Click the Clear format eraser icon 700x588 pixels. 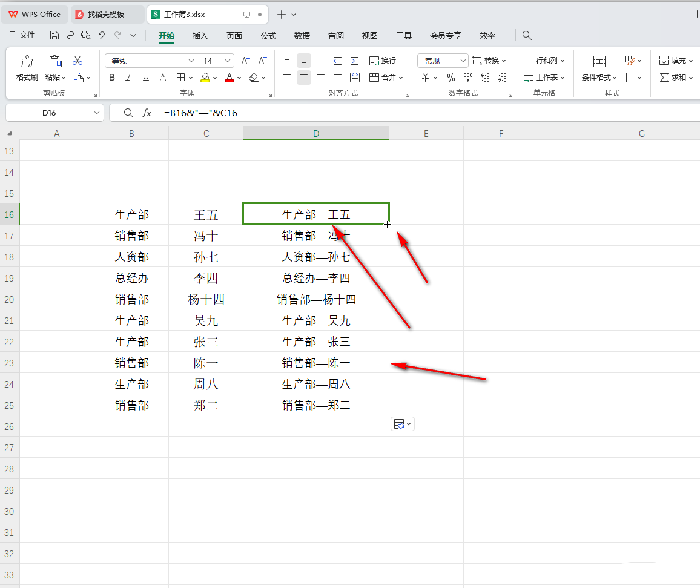[254, 78]
